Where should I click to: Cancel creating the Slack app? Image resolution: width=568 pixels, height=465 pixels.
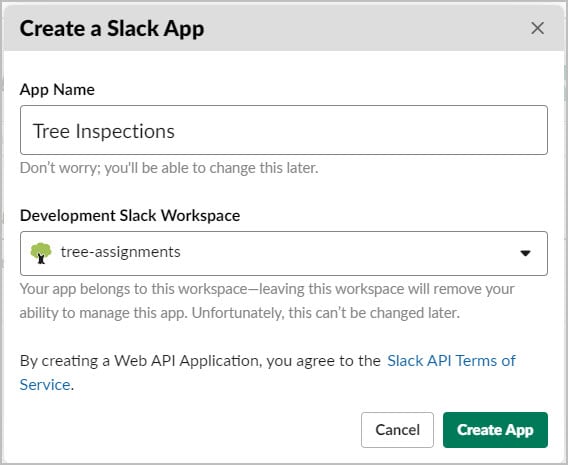tap(397, 430)
